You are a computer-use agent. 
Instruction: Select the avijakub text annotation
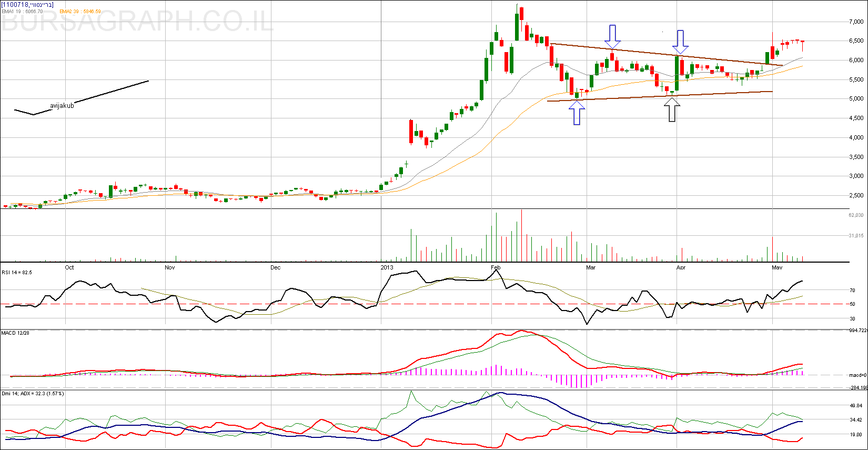62,106
